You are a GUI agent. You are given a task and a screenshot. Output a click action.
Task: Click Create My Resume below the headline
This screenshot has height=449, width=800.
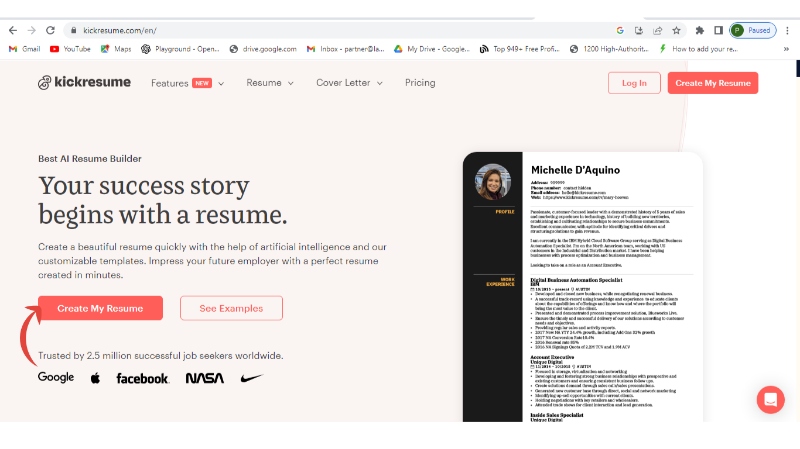(101, 308)
